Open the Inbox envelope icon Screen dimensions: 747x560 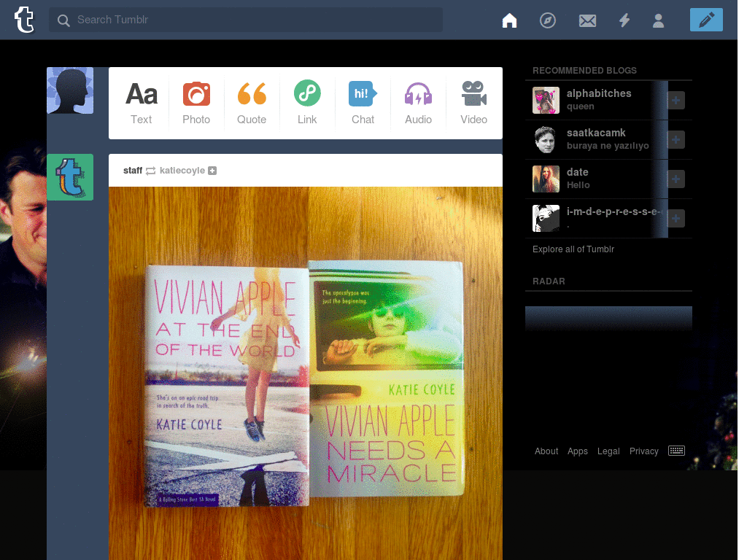[x=587, y=20]
